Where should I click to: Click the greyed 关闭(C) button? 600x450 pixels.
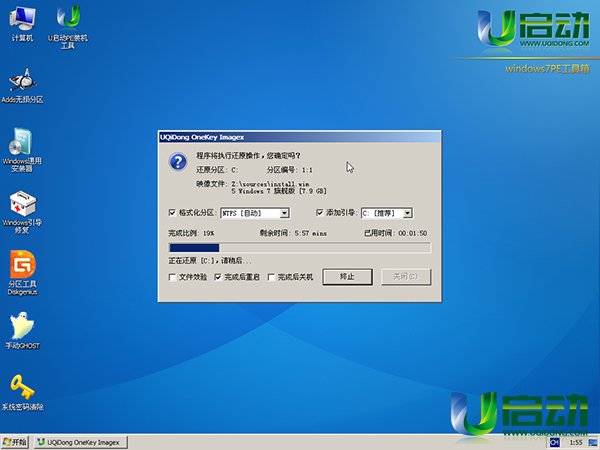[406, 277]
